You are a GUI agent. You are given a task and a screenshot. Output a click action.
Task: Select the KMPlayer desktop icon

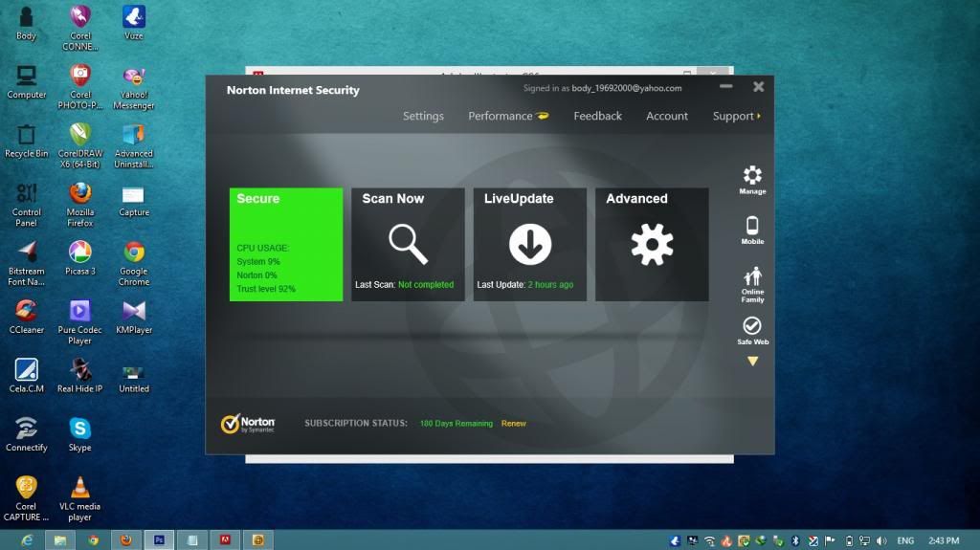pos(134,318)
